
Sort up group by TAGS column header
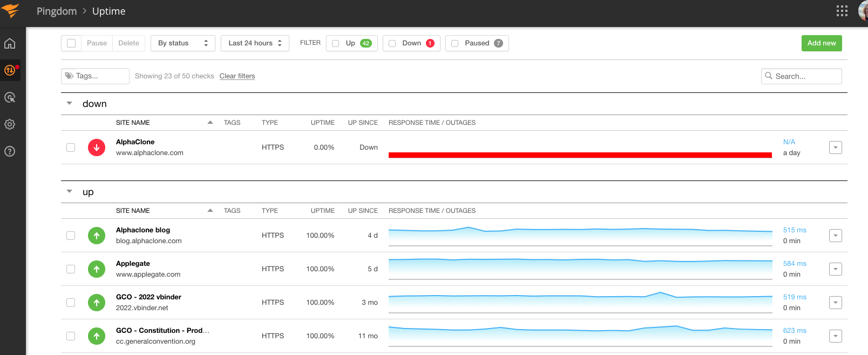click(232, 211)
